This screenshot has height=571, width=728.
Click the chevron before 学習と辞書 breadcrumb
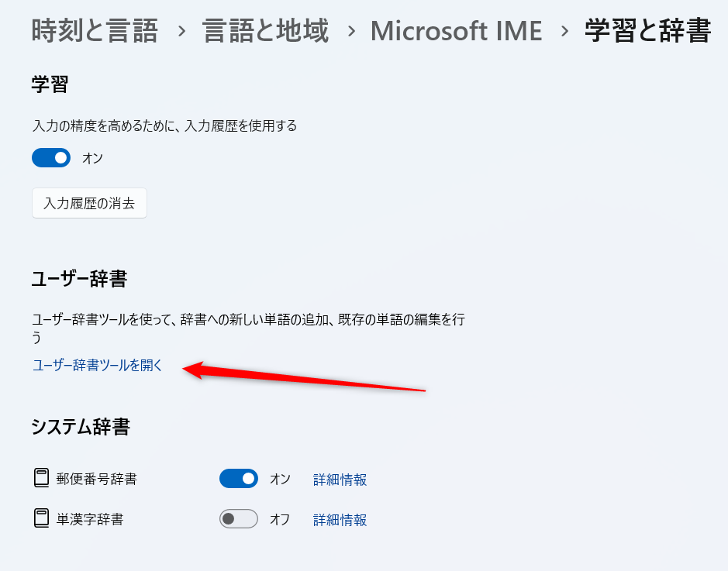coord(564,32)
